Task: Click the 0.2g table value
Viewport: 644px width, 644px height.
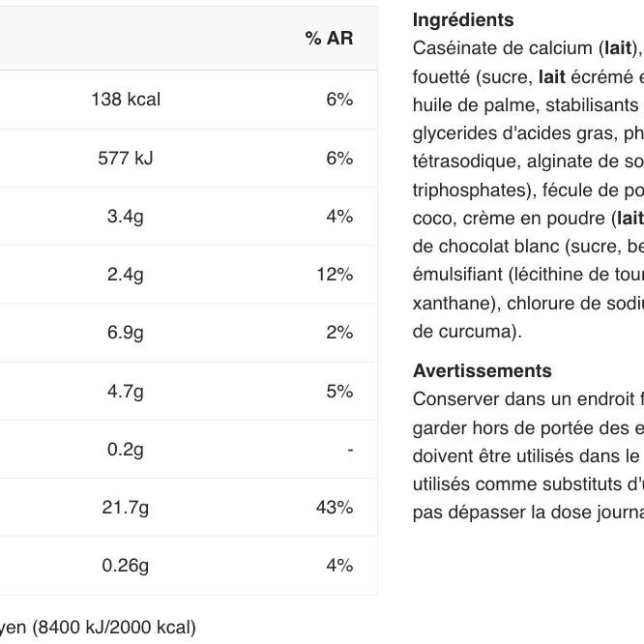Action: click(126, 450)
